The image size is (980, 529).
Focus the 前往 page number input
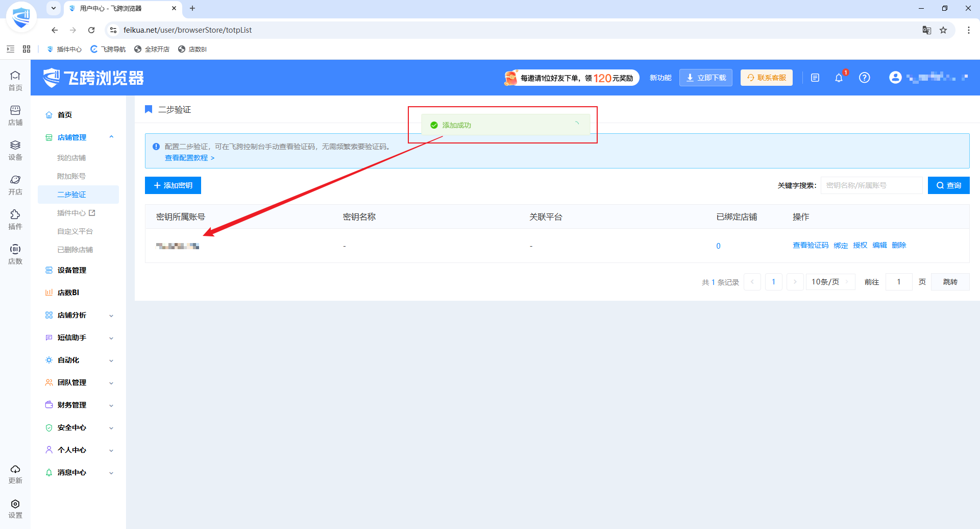[899, 282]
